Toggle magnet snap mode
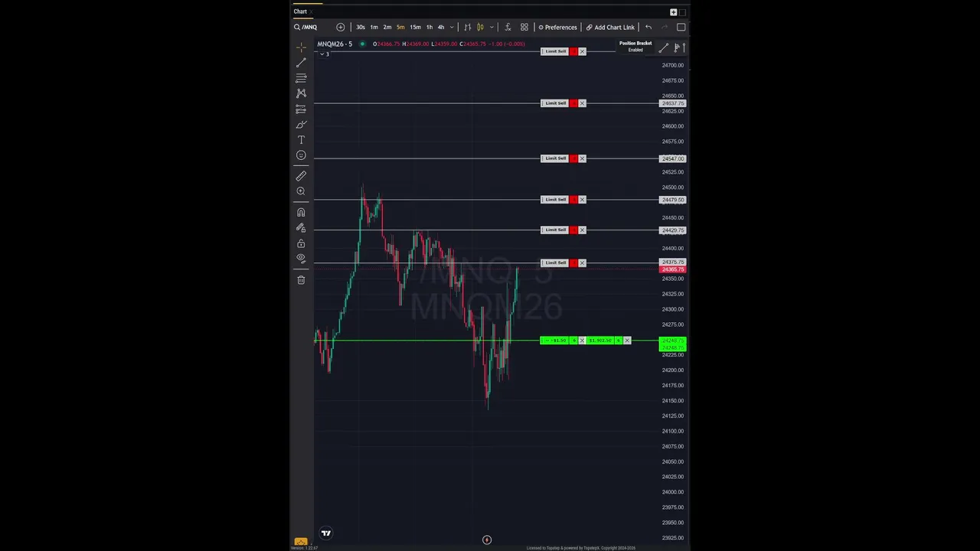This screenshot has width=980, height=551. tap(301, 212)
